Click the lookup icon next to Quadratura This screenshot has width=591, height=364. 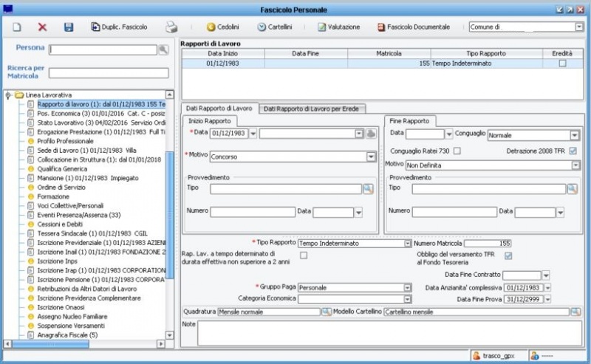coord(326,312)
